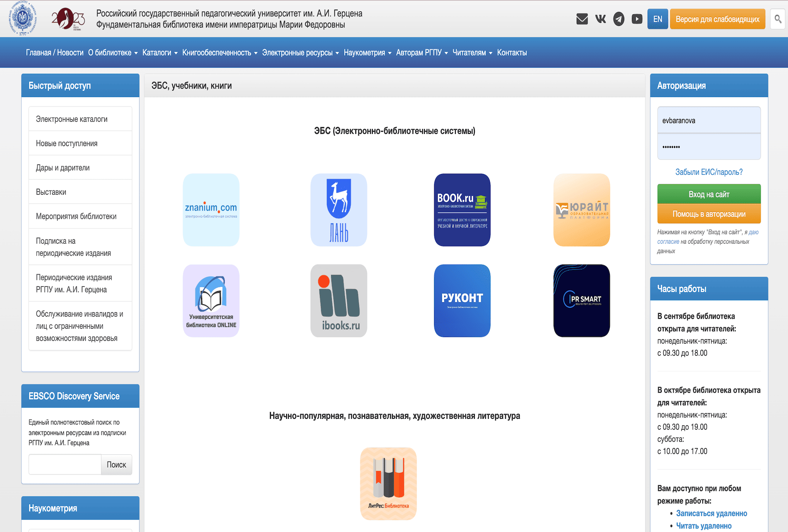788x532 pixels.
Task: Open the YouTube channel icon
Action: click(637, 19)
